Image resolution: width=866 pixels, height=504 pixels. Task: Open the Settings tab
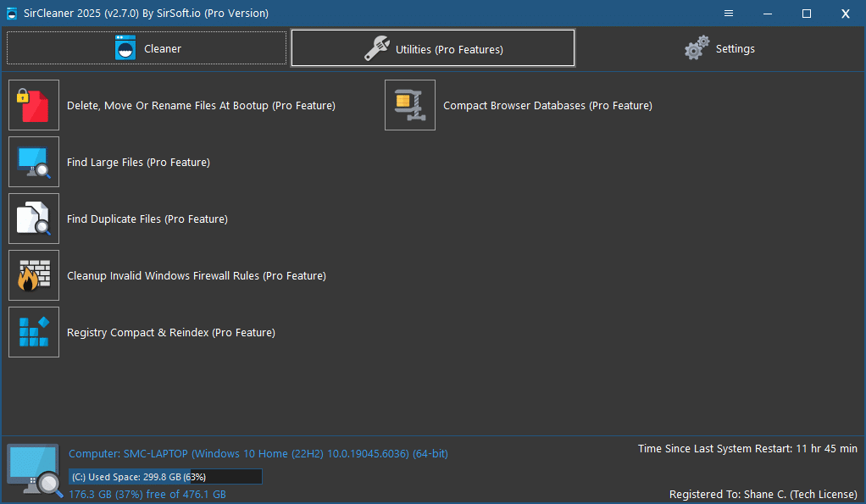719,48
